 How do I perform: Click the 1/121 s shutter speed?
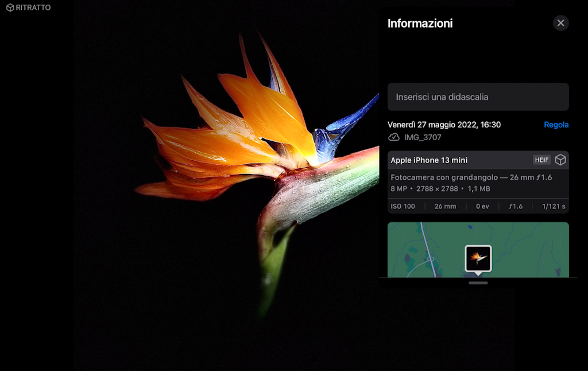[x=548, y=206]
